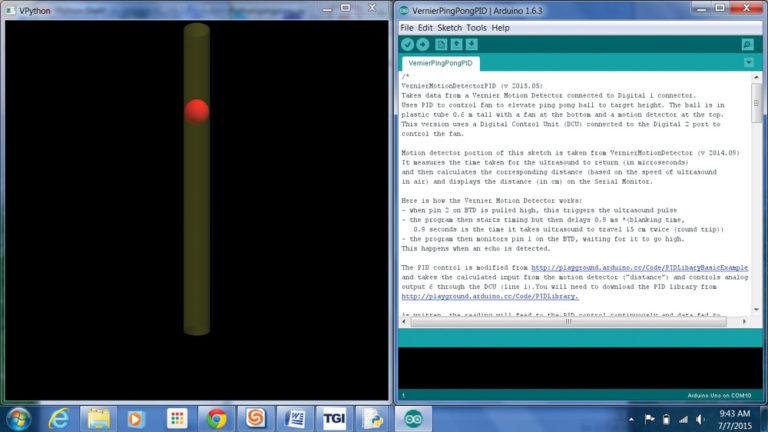Launch Google Chrome from the taskbar
The image size is (768, 432).
tap(216, 419)
